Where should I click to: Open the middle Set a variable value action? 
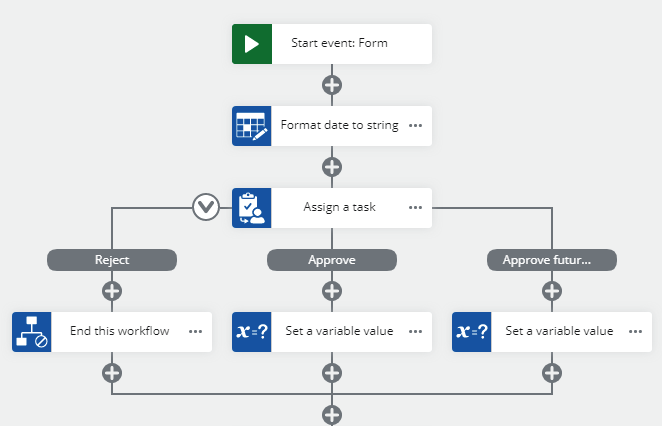339,331
